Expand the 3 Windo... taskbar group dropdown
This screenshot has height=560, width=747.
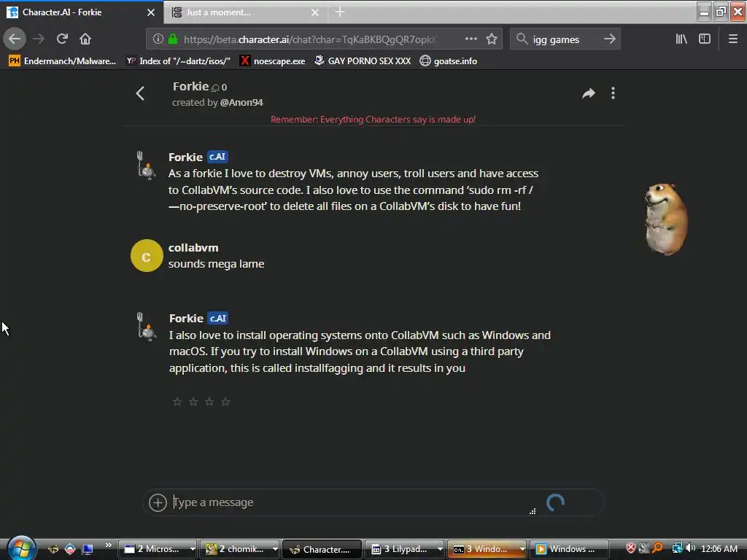(x=522, y=549)
